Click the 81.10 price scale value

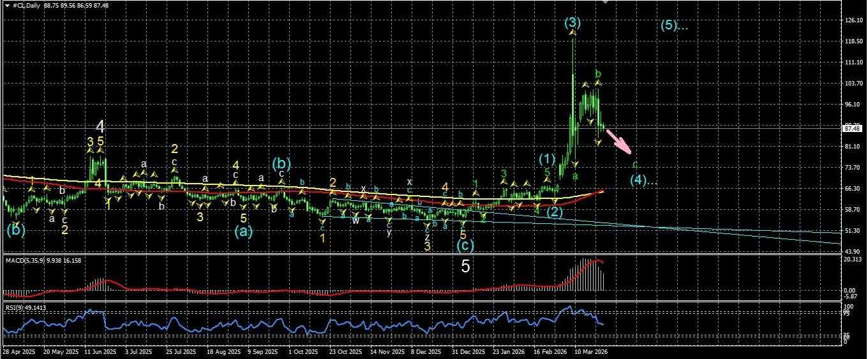(851, 147)
